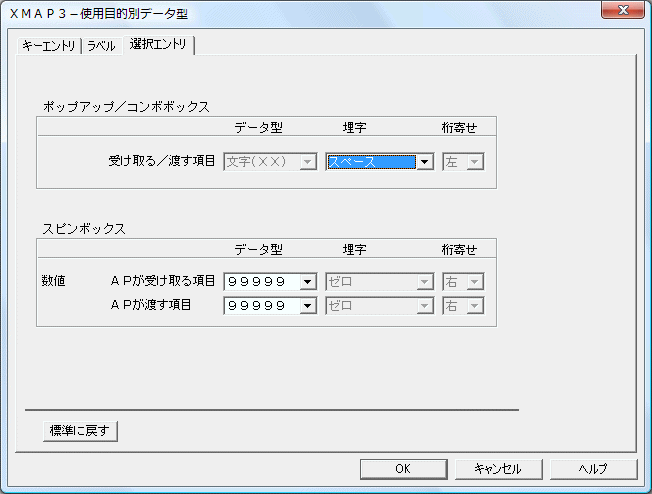This screenshot has height=494, width=652.
Task: Switch to the ラベル tab
Action: [101, 46]
